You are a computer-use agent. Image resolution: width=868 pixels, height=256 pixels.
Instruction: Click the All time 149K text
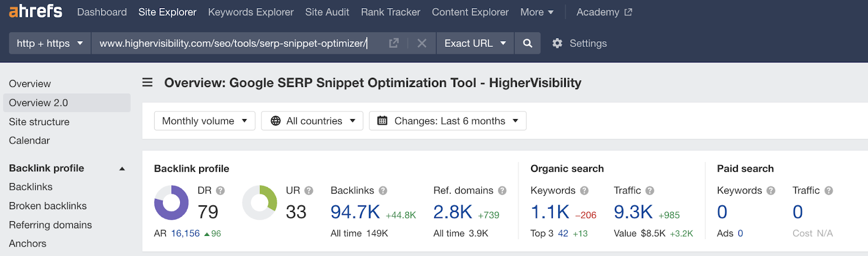359,233
